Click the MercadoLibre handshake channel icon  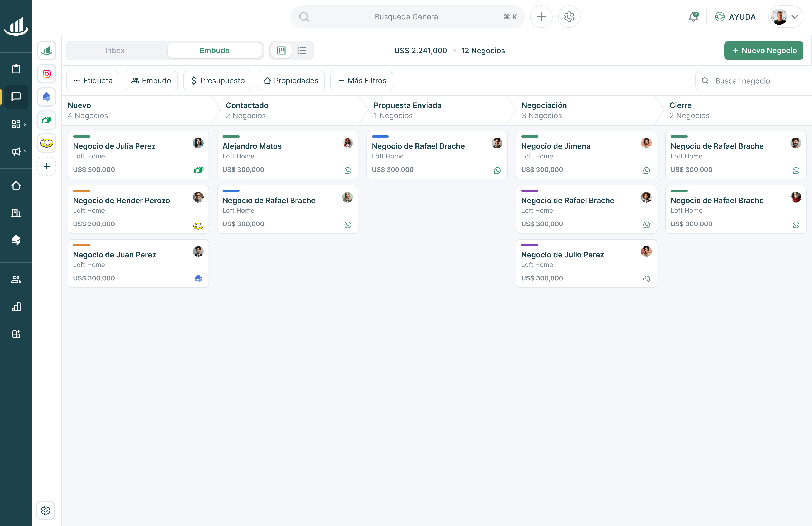47,143
